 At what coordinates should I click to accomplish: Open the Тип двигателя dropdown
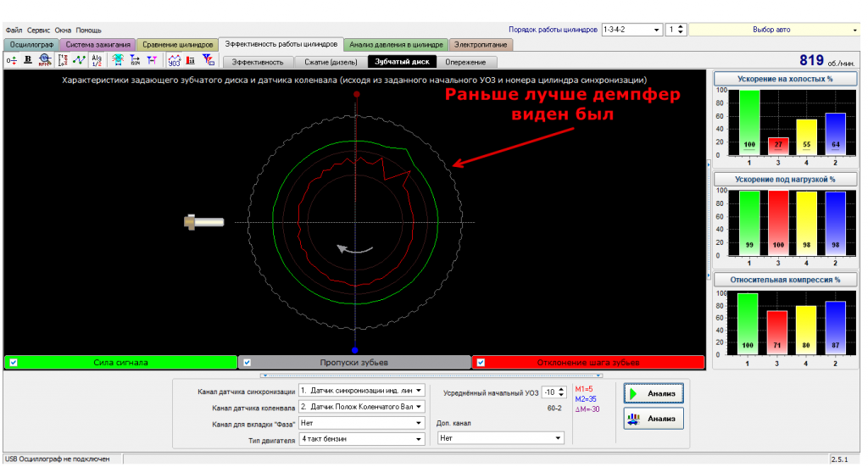pyautogui.click(x=361, y=439)
